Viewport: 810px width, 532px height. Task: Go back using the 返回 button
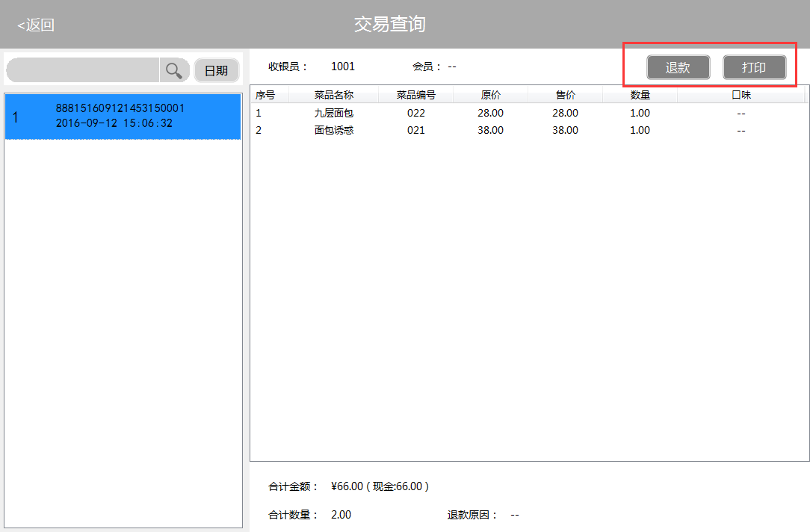coord(36,25)
